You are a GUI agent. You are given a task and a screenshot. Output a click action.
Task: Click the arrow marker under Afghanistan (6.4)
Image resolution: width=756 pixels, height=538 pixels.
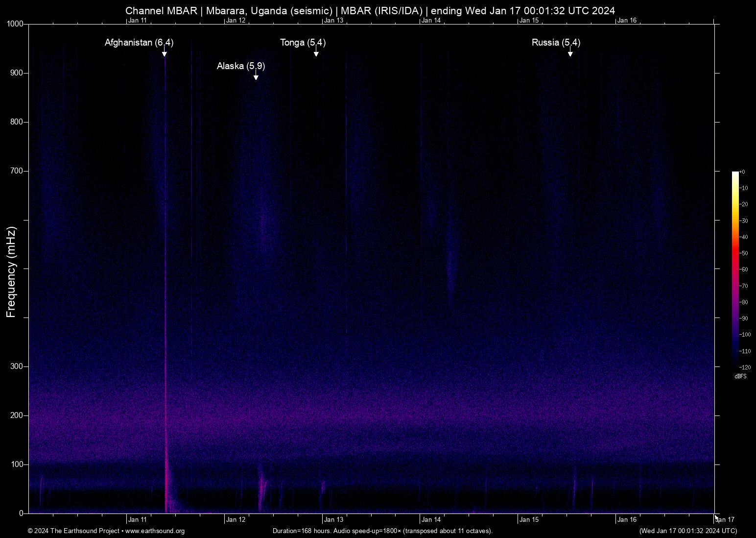point(165,53)
